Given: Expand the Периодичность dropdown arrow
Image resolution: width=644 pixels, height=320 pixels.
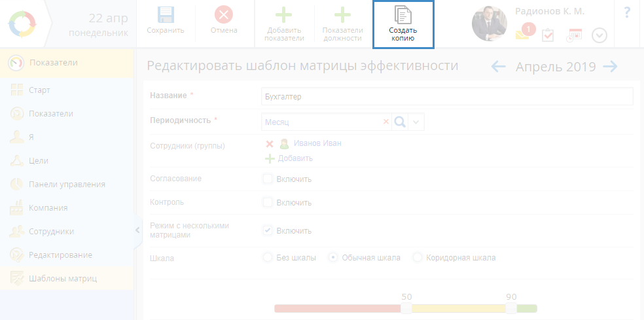Looking at the screenshot, I should [417, 122].
